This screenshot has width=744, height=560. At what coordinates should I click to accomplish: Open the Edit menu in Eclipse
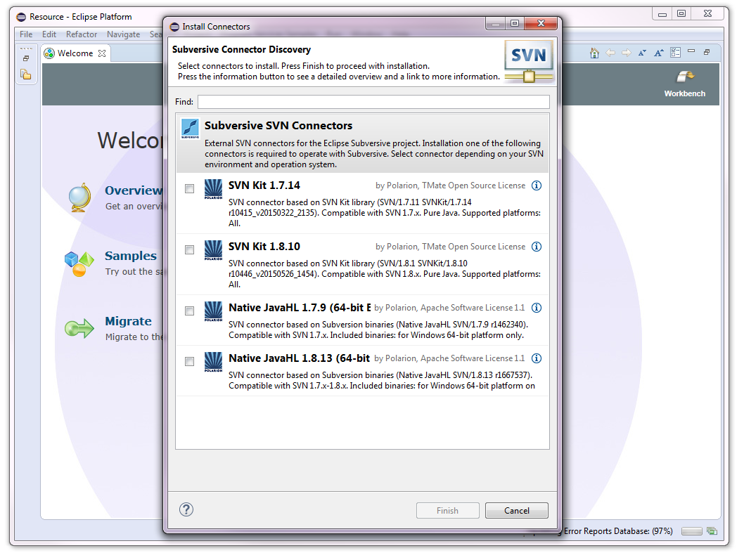click(x=49, y=34)
